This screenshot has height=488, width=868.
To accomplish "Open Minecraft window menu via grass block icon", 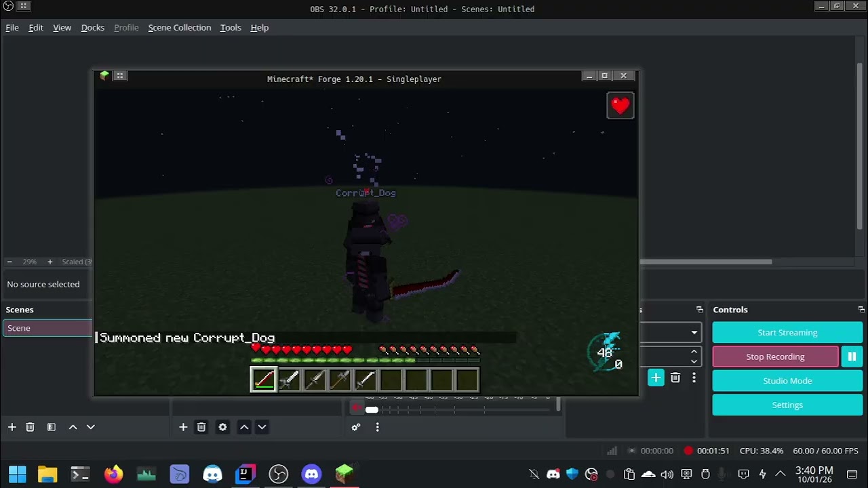I will 104,76.
